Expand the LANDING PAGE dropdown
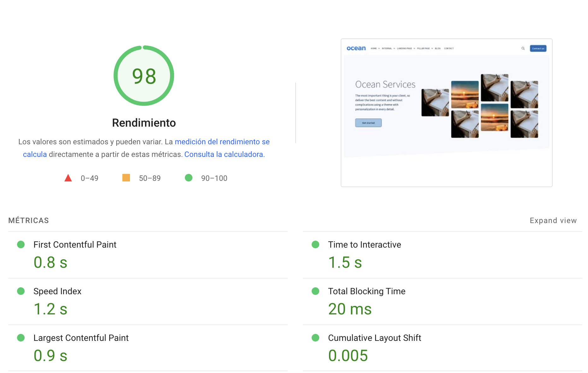Image resolution: width=588 pixels, height=373 pixels. [x=404, y=48]
